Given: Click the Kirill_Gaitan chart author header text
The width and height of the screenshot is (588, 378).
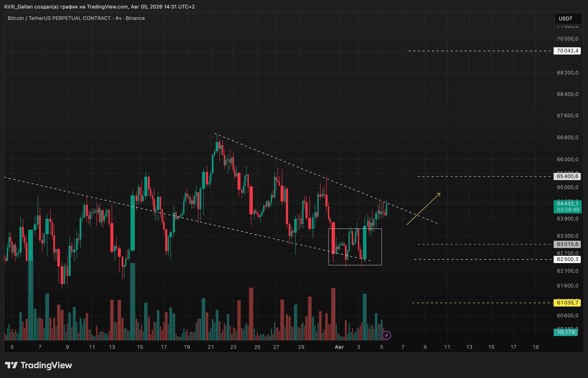Looking at the screenshot, I should (x=100, y=7).
